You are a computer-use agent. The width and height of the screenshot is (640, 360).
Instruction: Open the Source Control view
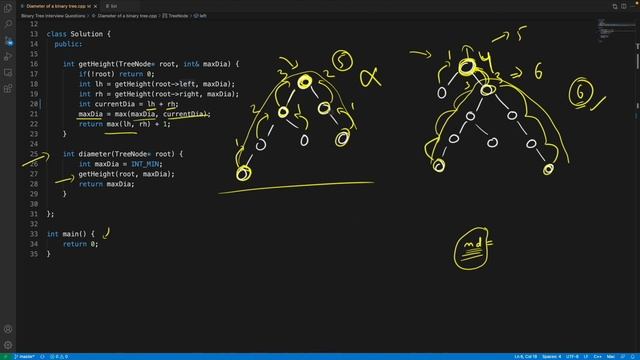pos(8,40)
